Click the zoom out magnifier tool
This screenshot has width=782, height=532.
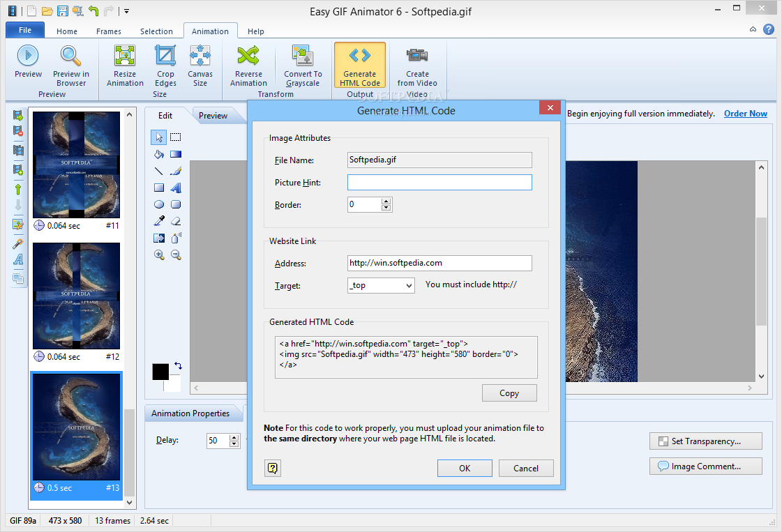[176, 254]
